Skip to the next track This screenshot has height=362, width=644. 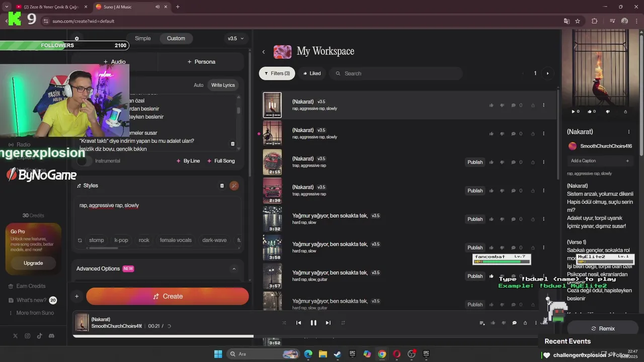(x=328, y=323)
